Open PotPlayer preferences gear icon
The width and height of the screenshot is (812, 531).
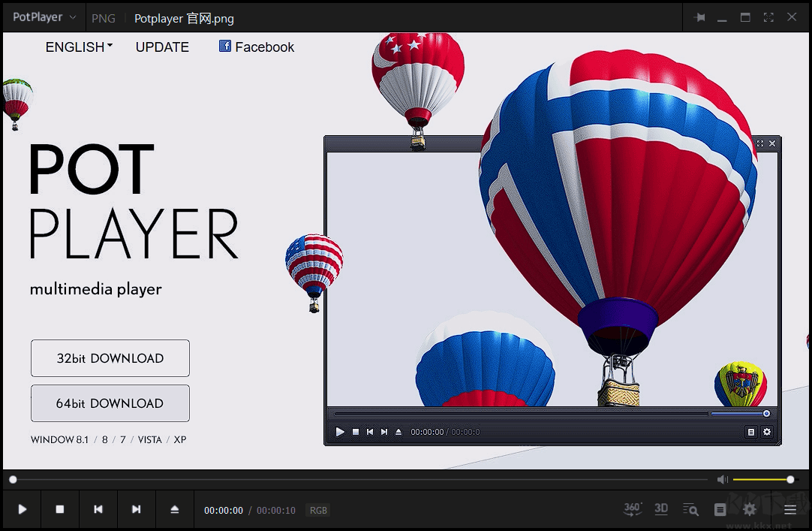(x=749, y=509)
